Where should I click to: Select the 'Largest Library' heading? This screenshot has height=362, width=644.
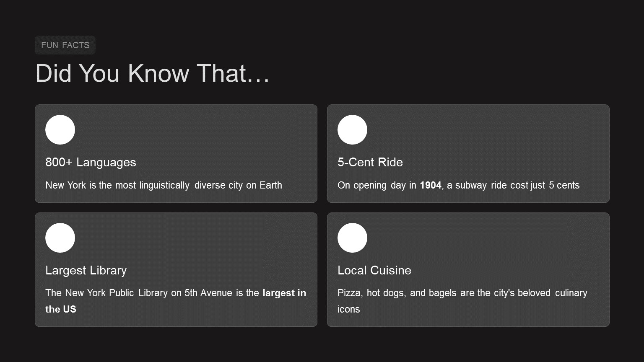tap(86, 271)
